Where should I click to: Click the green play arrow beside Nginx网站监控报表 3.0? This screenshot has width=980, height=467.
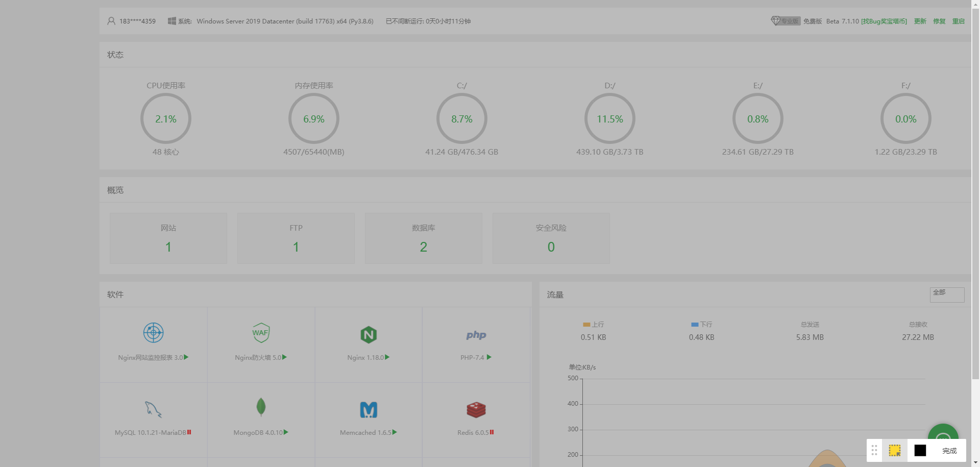click(186, 357)
